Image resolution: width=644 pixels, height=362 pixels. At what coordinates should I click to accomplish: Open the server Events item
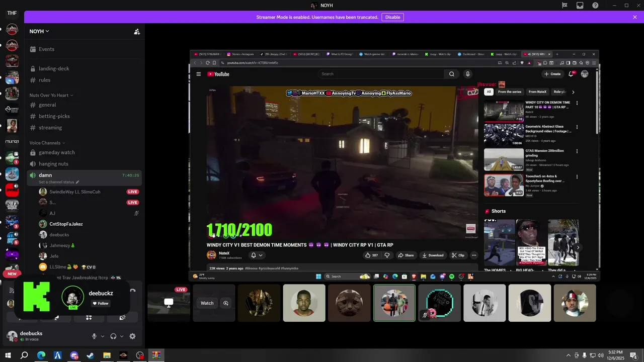coord(85,49)
